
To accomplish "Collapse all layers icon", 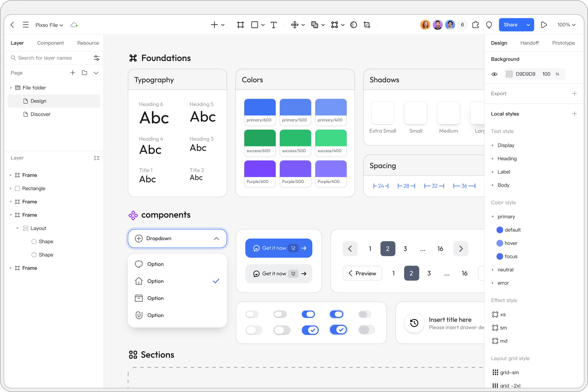I will 97,158.
